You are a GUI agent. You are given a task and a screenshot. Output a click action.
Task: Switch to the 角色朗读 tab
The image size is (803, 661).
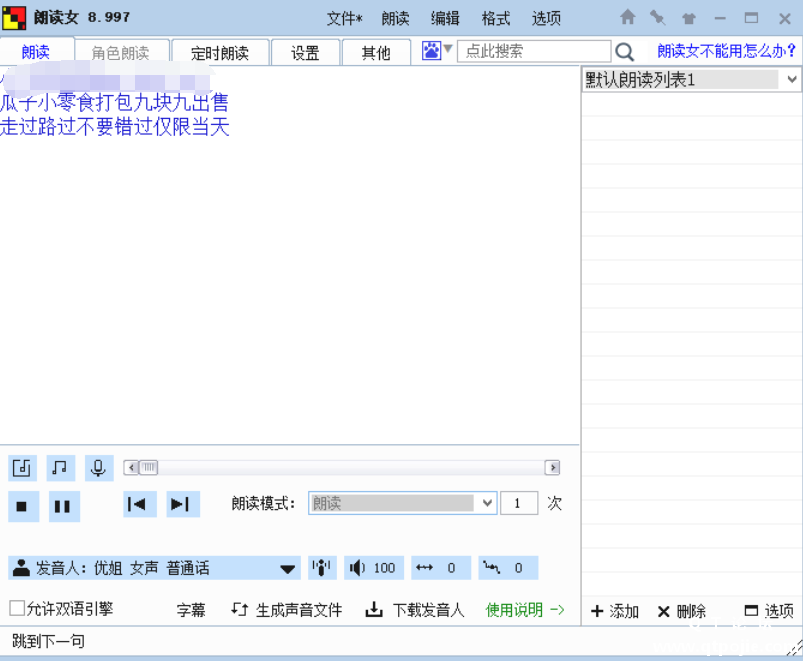(x=121, y=53)
